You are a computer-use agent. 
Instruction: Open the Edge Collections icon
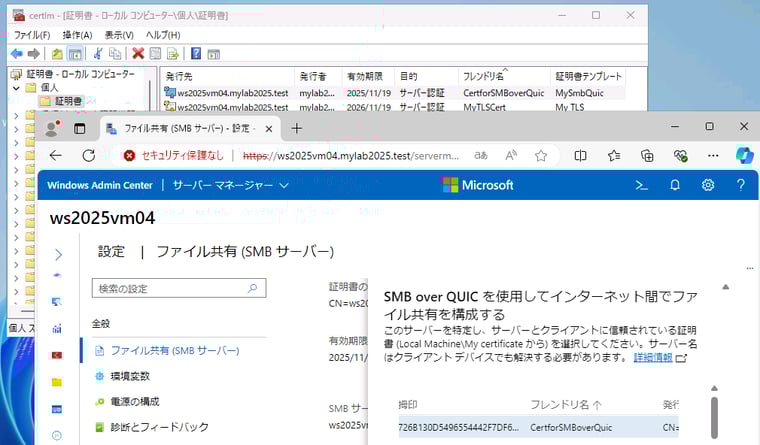(x=647, y=156)
